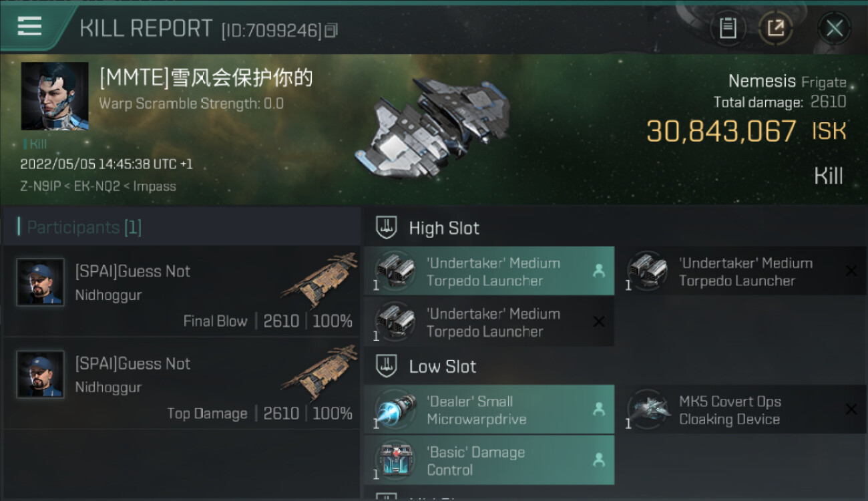Screen dimensions: 868x501
Task: Click X on MK5 Cloaking Device
Action: [851, 409]
